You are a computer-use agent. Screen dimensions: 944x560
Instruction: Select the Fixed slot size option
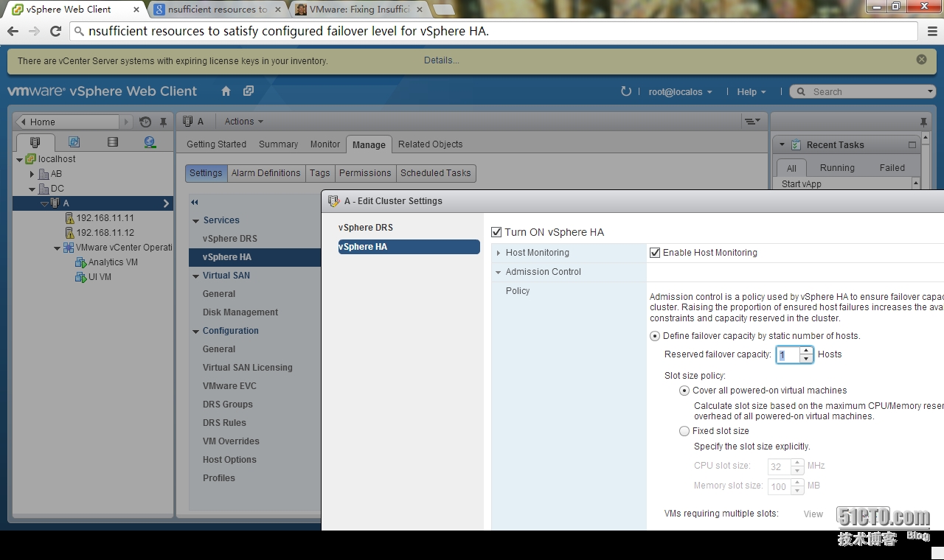pos(684,431)
